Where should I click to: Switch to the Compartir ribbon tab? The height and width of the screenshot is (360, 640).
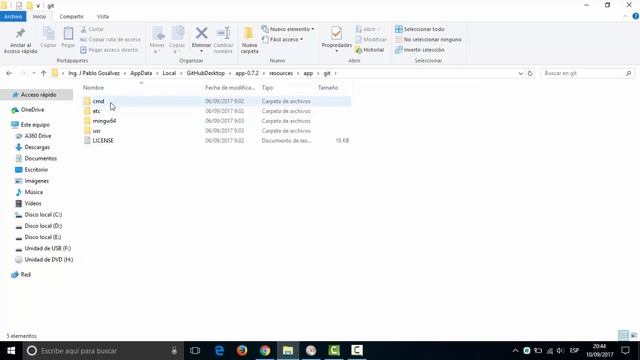coord(71,17)
